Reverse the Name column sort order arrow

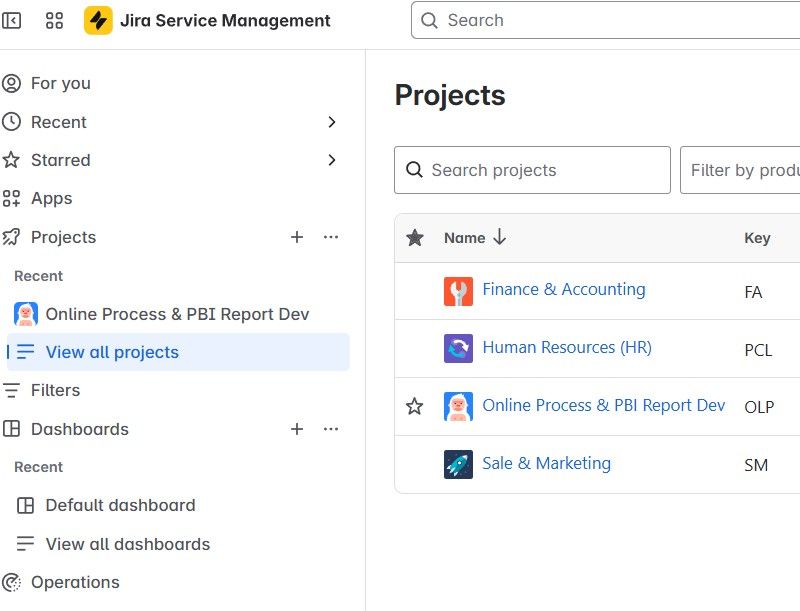pos(499,237)
